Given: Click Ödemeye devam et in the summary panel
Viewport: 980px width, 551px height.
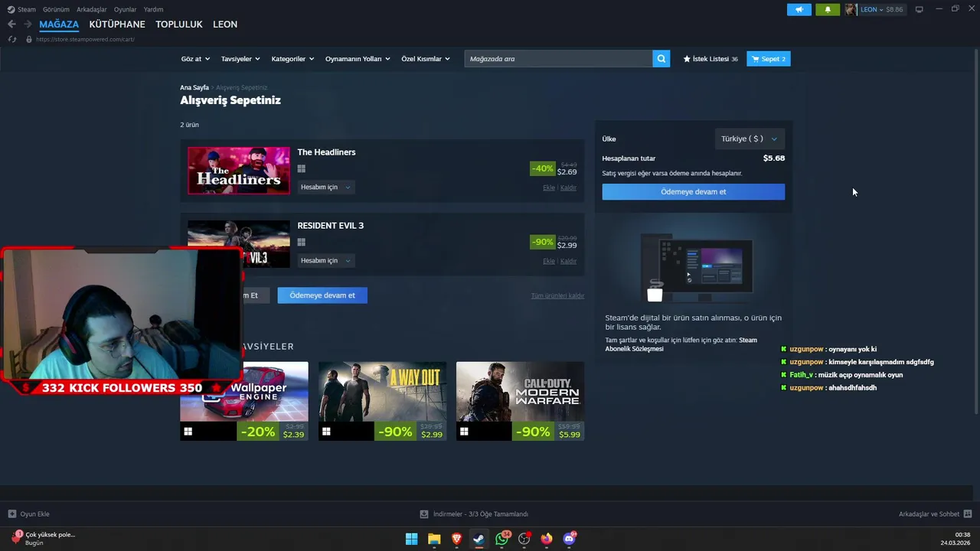Looking at the screenshot, I should click(x=694, y=192).
